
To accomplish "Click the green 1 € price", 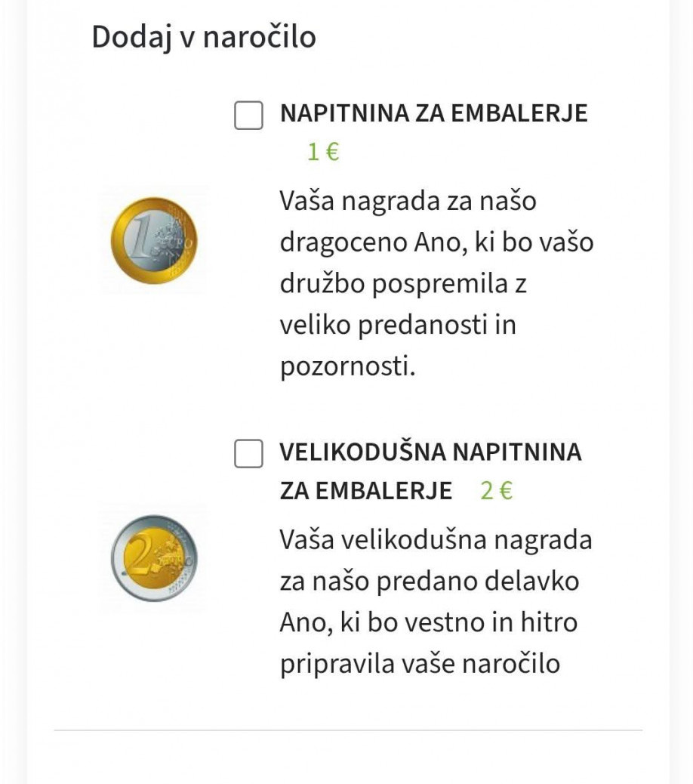I will (x=323, y=152).
